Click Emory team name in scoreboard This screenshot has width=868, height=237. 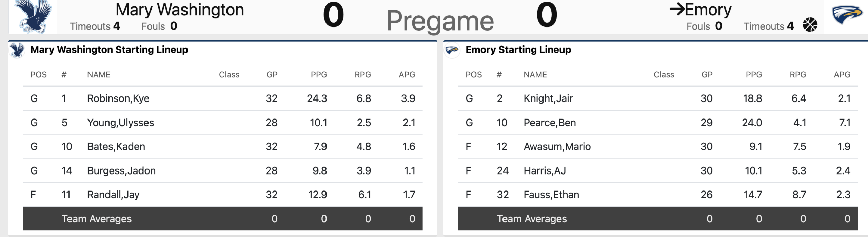[708, 10]
